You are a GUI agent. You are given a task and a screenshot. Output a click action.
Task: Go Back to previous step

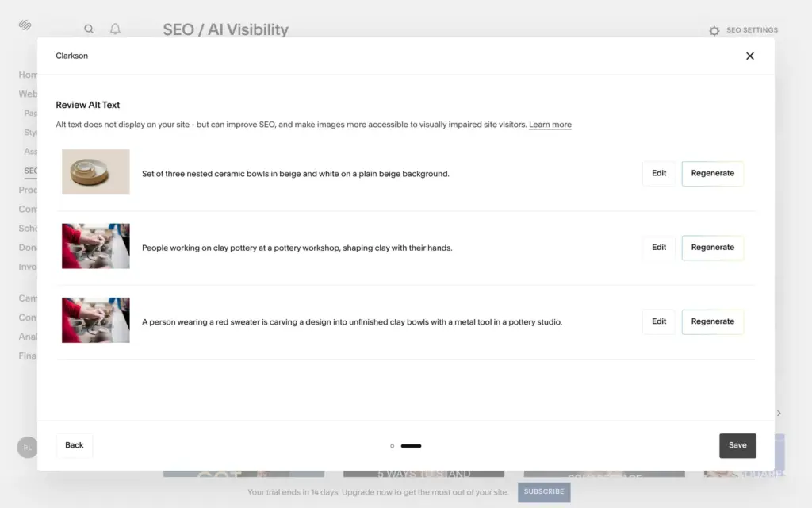pyautogui.click(x=74, y=446)
